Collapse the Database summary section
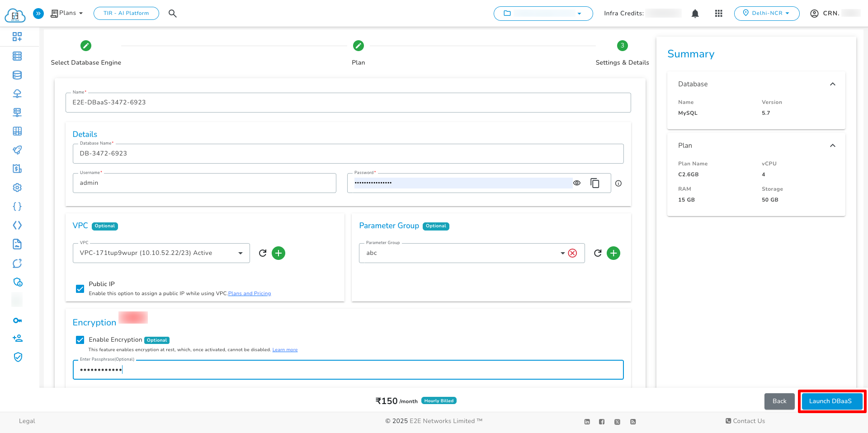This screenshot has height=433, width=868. click(833, 84)
